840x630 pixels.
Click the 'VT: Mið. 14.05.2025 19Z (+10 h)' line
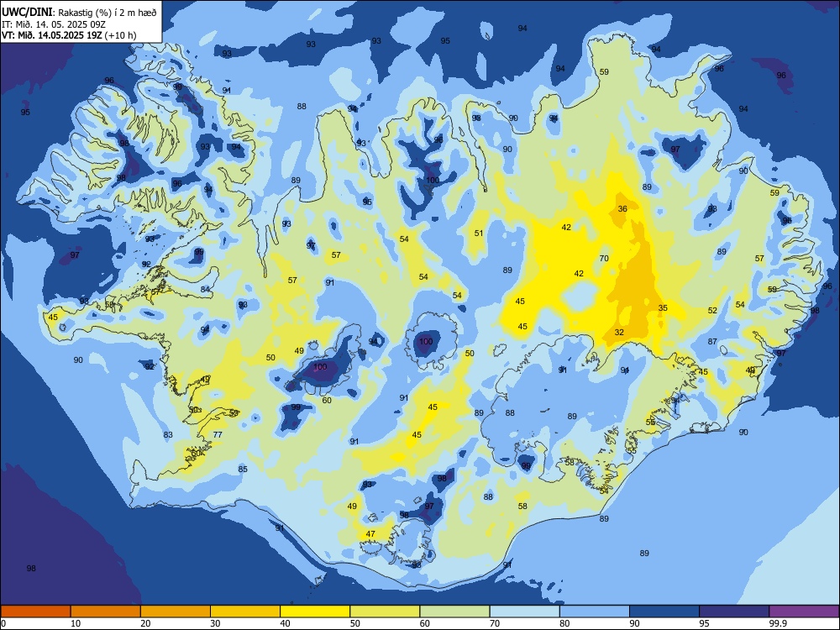69,35
